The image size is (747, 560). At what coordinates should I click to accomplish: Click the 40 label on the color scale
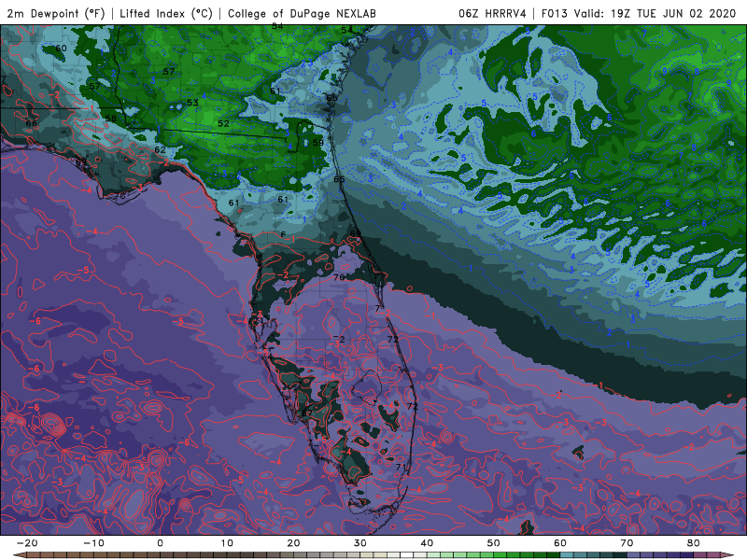pos(427,543)
